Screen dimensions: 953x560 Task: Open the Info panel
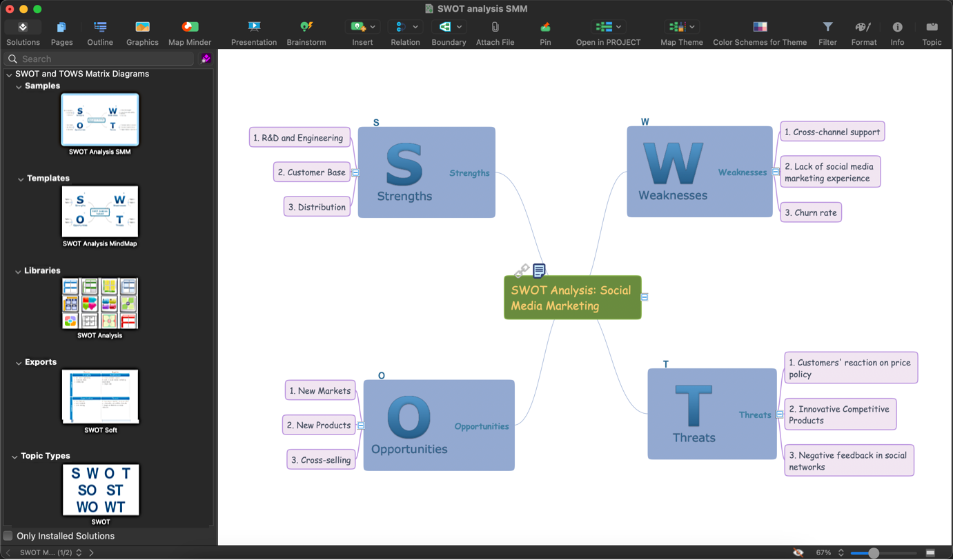[x=897, y=32]
